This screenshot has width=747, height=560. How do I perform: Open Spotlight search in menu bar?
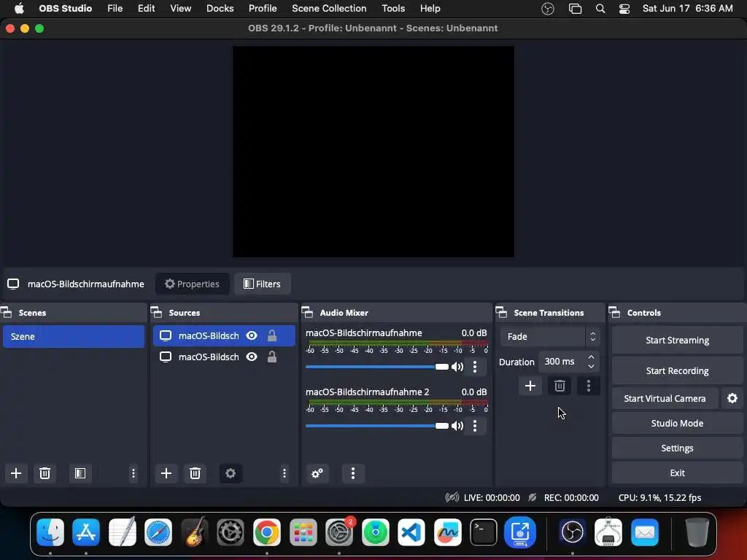[600, 9]
